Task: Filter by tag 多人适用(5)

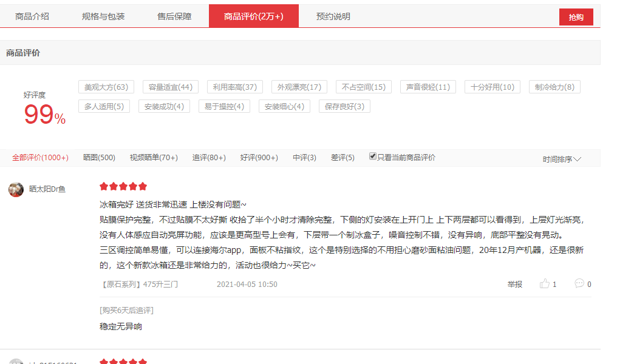Action: (104, 106)
